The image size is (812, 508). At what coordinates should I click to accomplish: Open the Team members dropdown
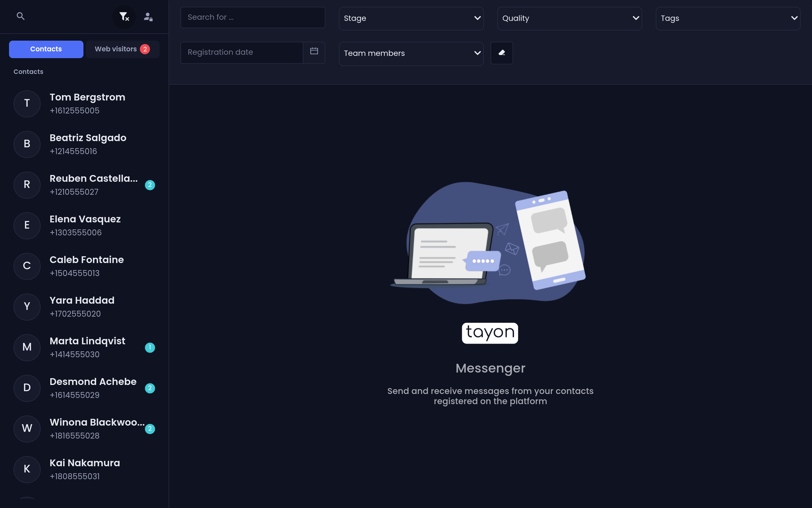click(411, 53)
